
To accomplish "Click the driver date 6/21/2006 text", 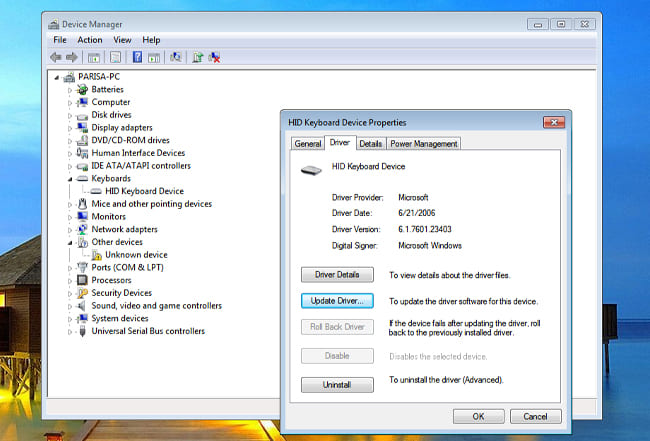I will (x=417, y=213).
